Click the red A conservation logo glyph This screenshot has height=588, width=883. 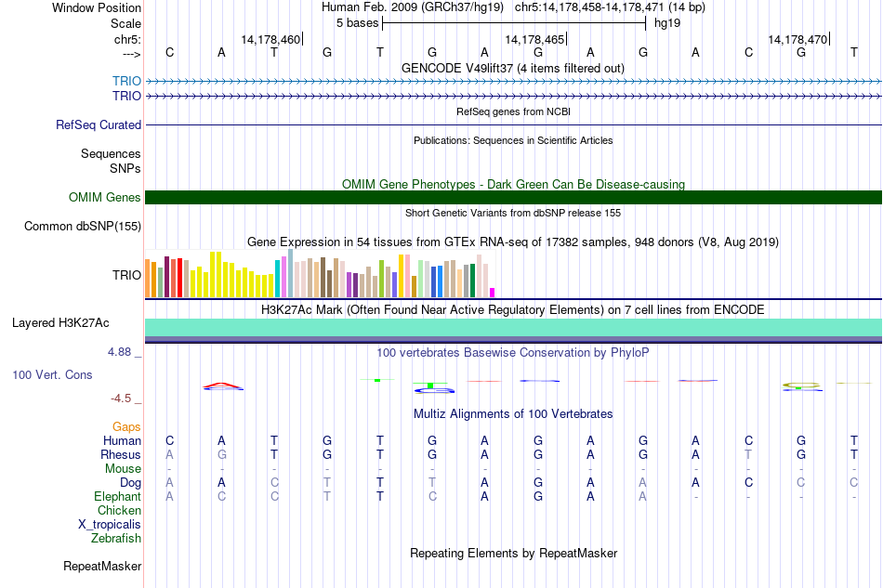[222, 385]
